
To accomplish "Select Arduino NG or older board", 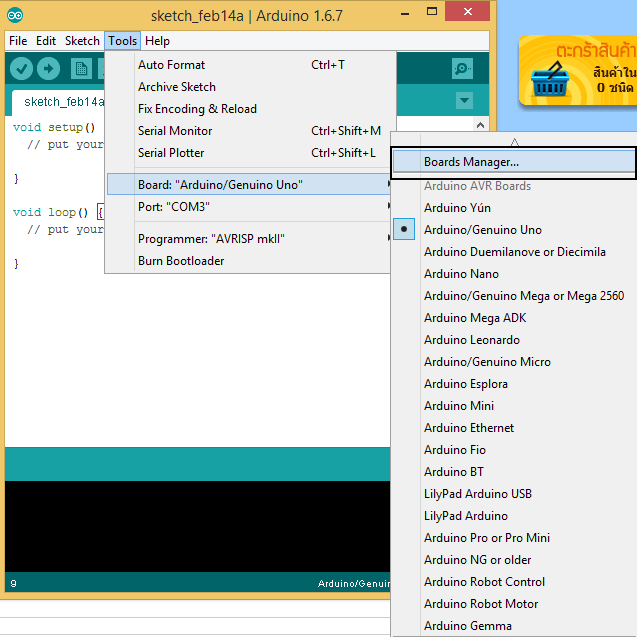I will point(514,560).
